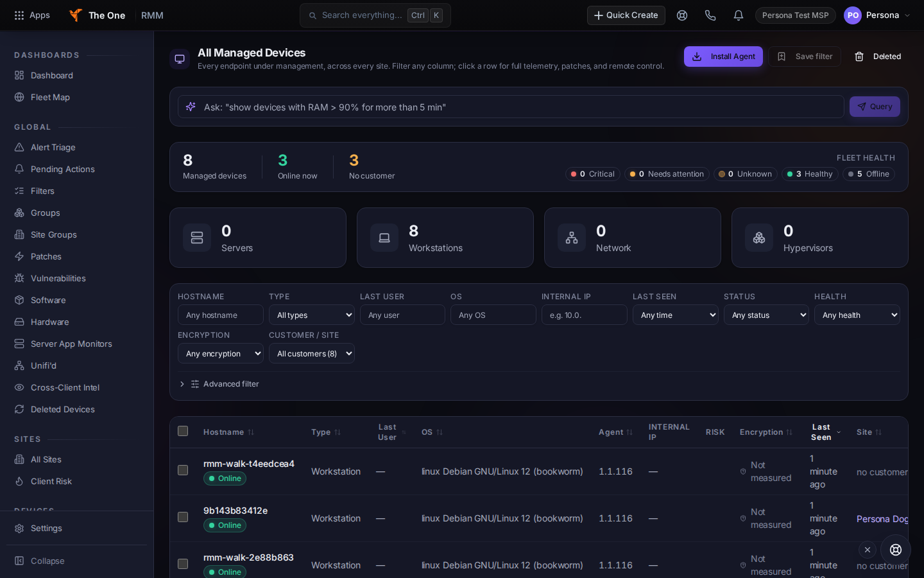Open the Customer / Site dropdown
This screenshot has height=578, width=924.
pos(312,353)
